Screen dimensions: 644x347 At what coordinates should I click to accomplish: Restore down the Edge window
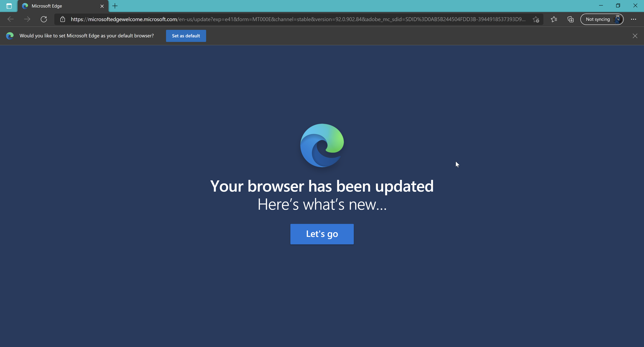pyautogui.click(x=618, y=6)
